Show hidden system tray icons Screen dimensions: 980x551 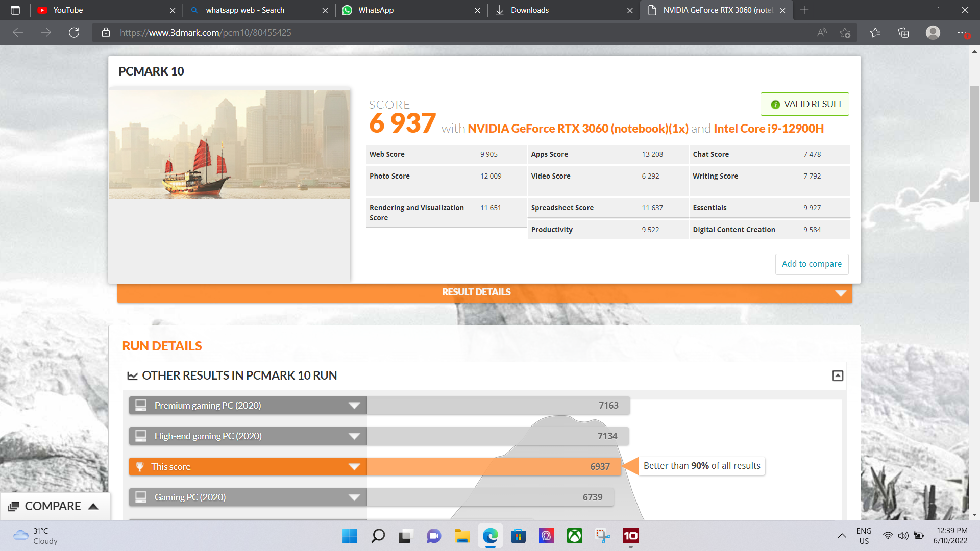[x=842, y=536]
